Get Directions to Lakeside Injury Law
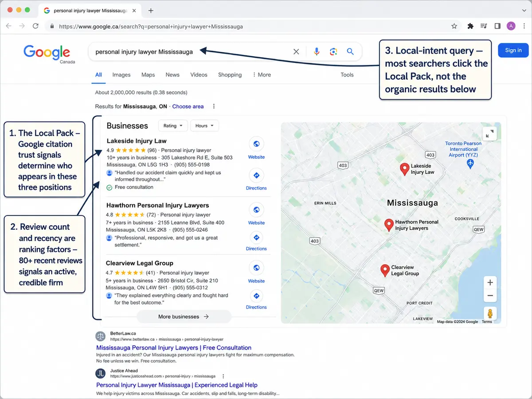This screenshot has width=532, height=399. (x=256, y=176)
